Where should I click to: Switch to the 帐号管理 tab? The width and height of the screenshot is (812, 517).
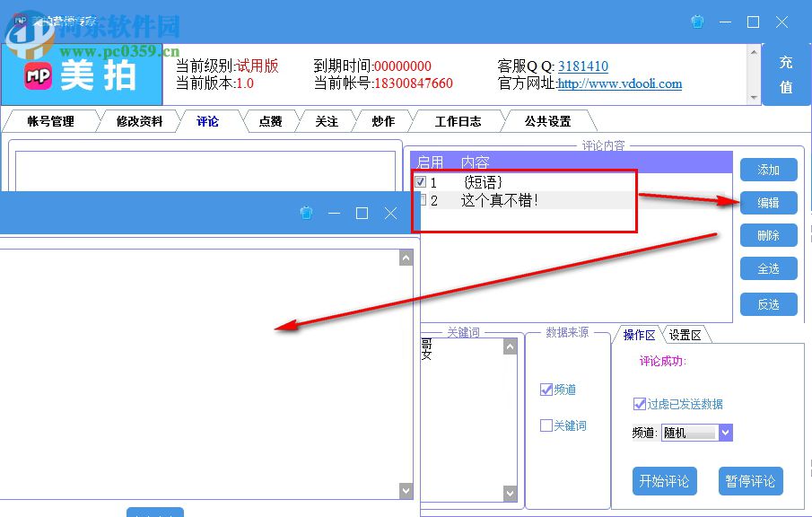[51, 121]
